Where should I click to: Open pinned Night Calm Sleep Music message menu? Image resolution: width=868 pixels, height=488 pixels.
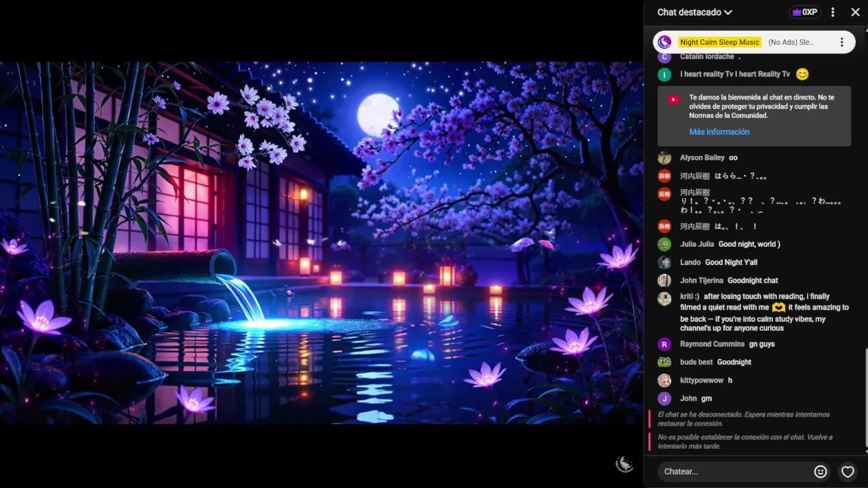pos(842,42)
